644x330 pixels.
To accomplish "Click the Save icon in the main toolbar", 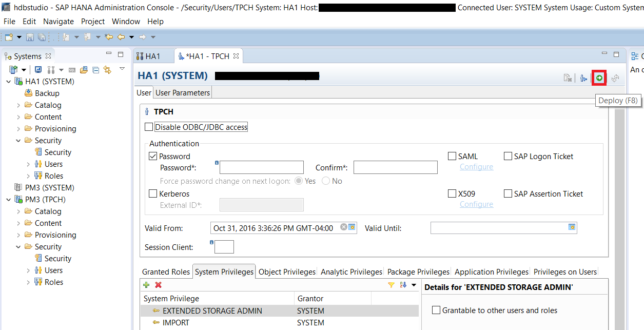I will (x=30, y=37).
